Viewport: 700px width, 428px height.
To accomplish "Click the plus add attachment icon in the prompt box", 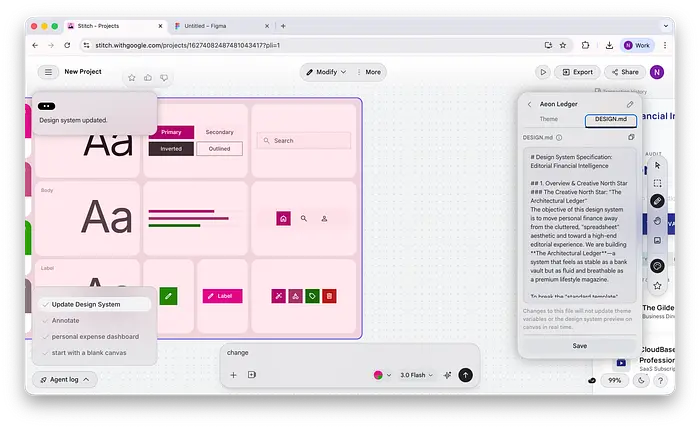I will tap(233, 375).
